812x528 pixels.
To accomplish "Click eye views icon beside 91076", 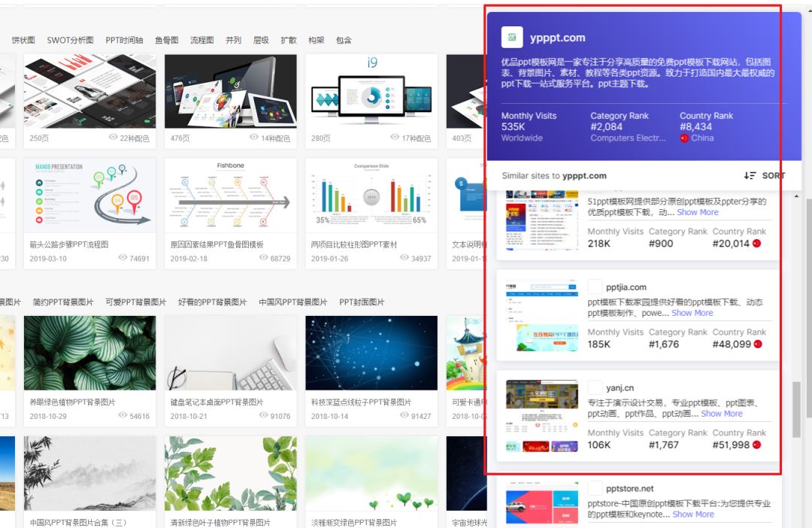I will [x=264, y=415].
